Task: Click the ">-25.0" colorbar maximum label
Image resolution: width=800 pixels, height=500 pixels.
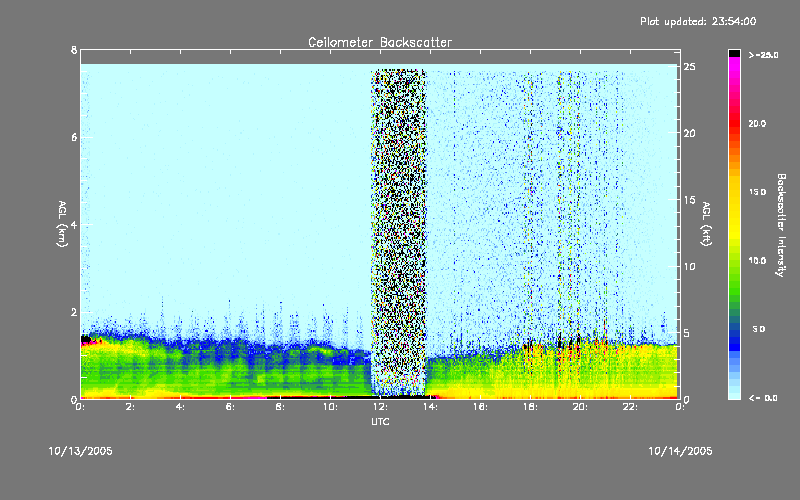Action: (763, 55)
